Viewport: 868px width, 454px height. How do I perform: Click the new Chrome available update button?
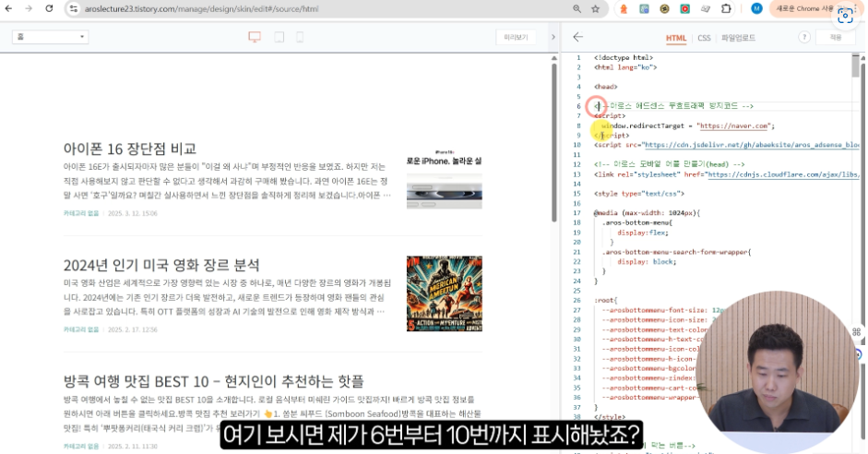pyautogui.click(x=807, y=9)
